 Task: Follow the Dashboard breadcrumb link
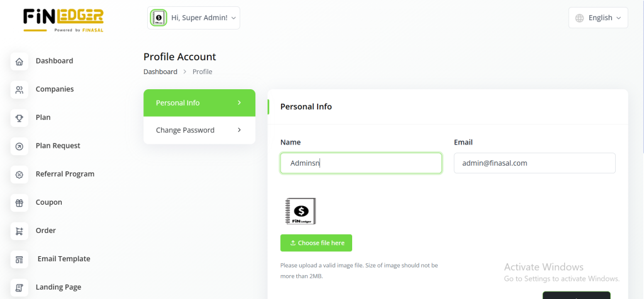tap(160, 72)
